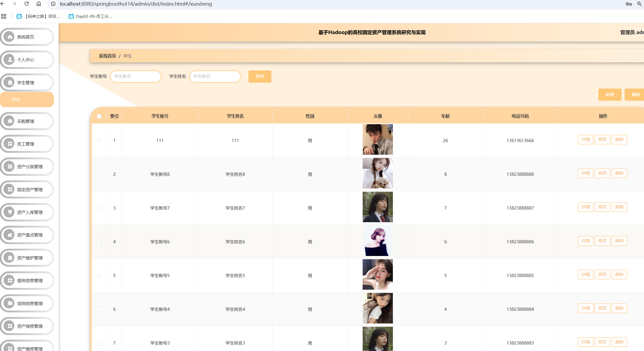Image resolution: width=644 pixels, height=351 pixels.
Task: Click the browser address bar URL
Action: pos(136,4)
